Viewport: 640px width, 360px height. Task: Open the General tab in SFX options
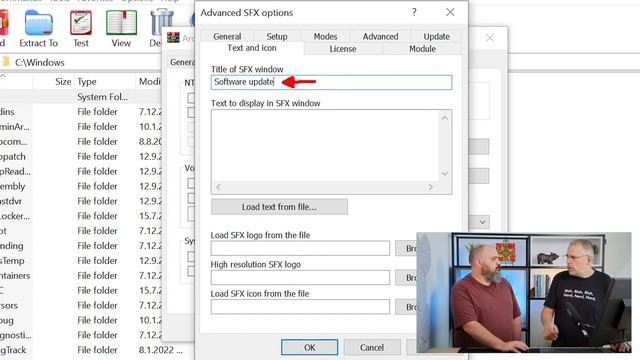pos(227,36)
